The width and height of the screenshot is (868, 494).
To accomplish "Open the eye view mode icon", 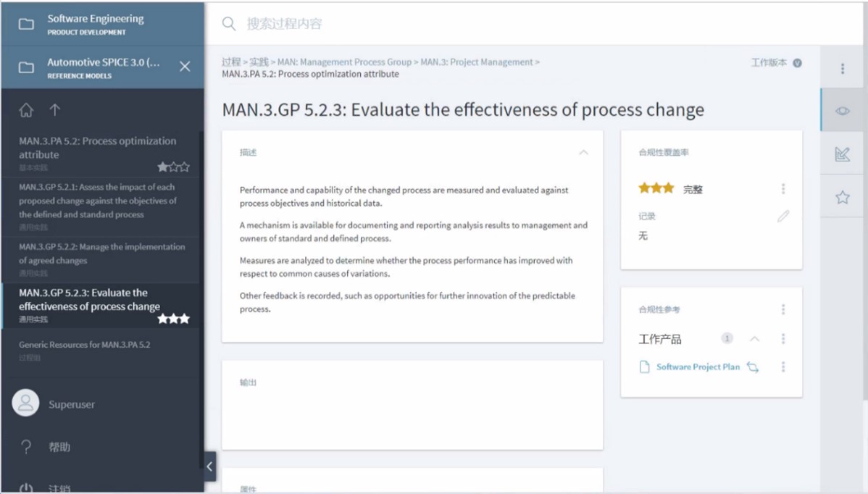I will (843, 112).
